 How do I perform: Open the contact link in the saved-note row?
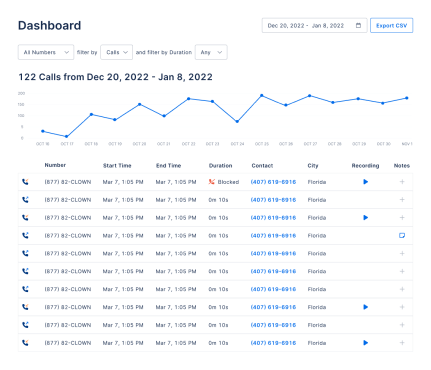tap(273, 236)
